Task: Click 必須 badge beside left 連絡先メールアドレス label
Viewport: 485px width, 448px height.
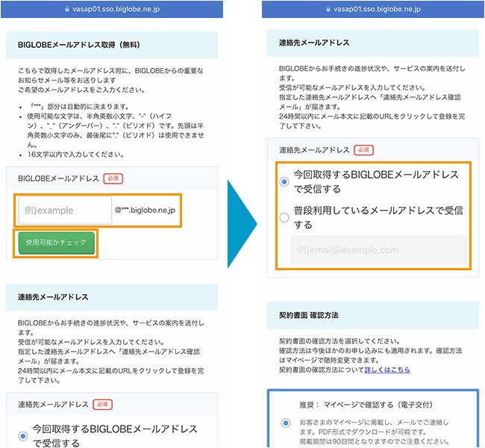Action: (x=102, y=405)
